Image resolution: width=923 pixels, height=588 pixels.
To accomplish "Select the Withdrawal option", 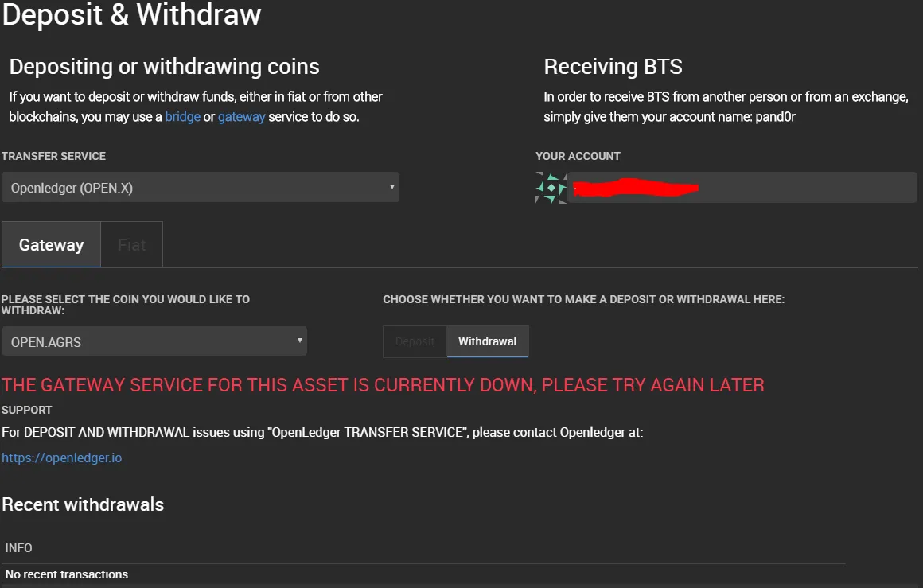I will click(x=488, y=341).
